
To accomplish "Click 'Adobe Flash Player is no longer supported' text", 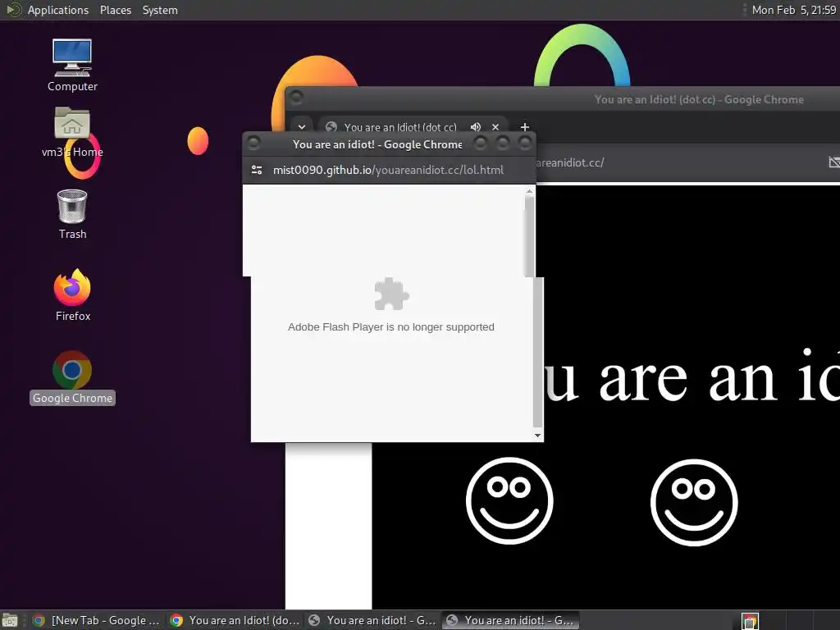I will click(391, 326).
